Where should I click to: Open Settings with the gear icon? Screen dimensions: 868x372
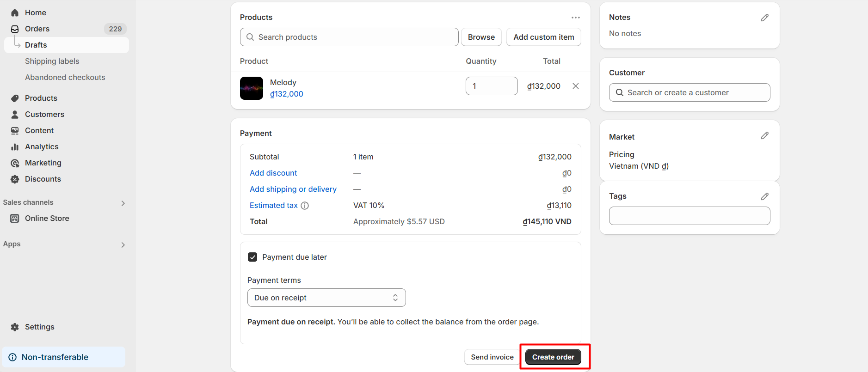pos(15,327)
